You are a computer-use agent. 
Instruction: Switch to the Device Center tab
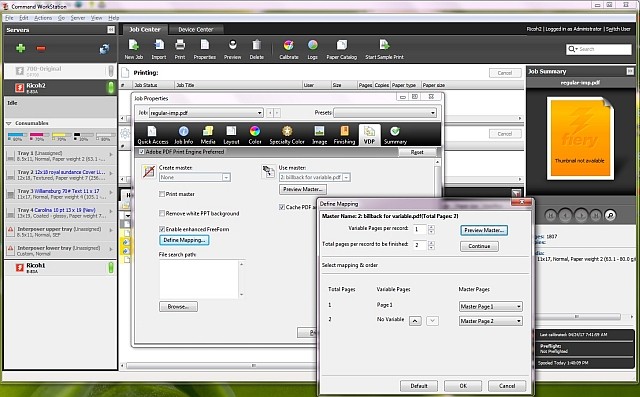[196, 29]
